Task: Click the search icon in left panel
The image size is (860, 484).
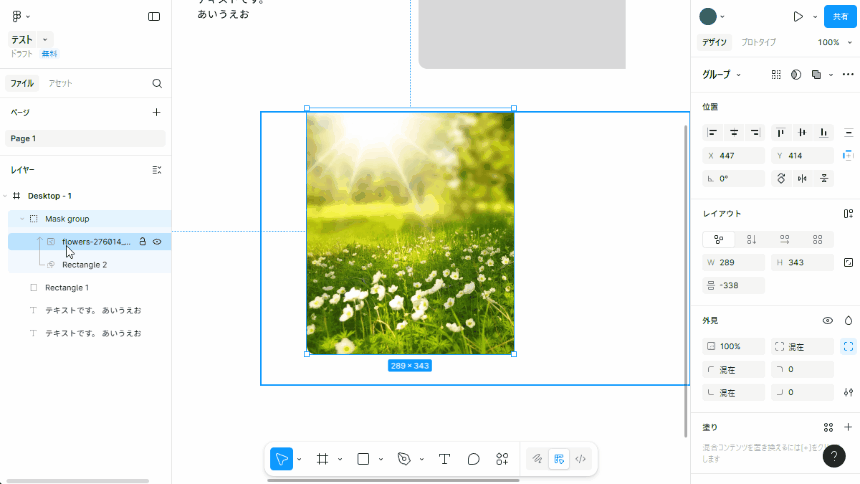Action: 157,84
